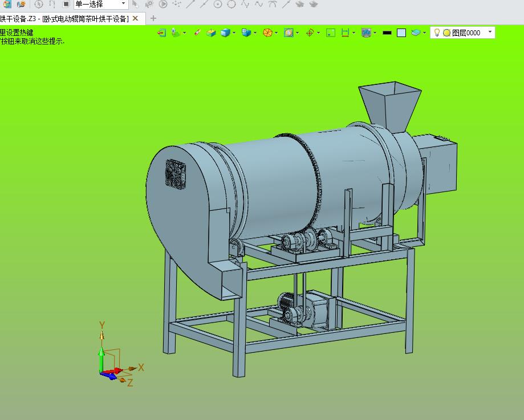The width and height of the screenshot is (524, 420).
Task: Select the fan grille on drum end cover
Action: pos(176,174)
